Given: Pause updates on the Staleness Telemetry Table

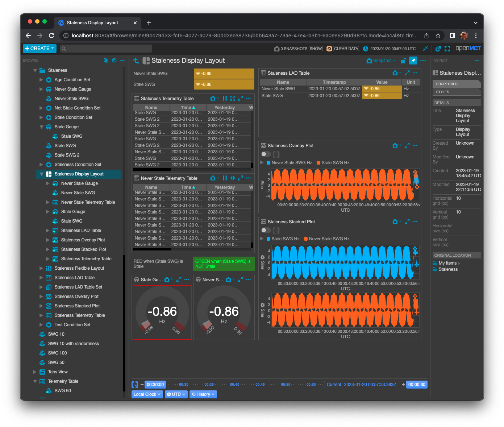Looking at the screenshot, I should pyautogui.click(x=225, y=98).
